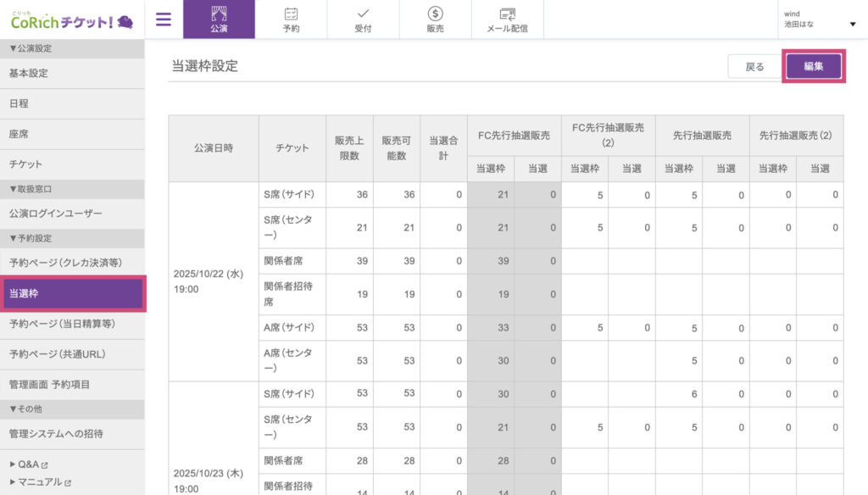868x495 pixels.
Task: Expand the user account dropdown arrow
Action: click(x=851, y=25)
